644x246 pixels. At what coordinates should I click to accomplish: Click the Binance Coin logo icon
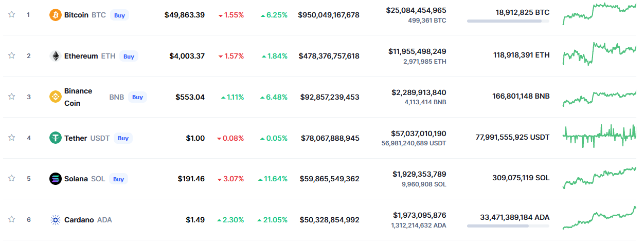[x=55, y=97]
